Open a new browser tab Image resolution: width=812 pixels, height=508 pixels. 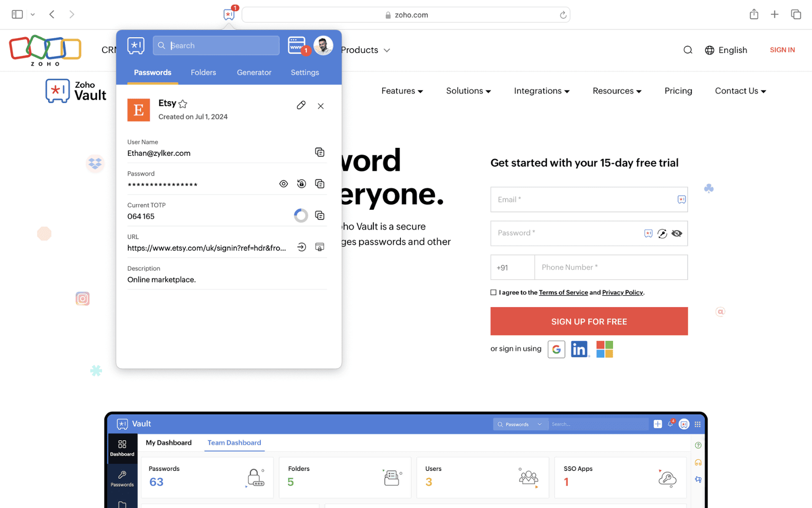pos(774,14)
